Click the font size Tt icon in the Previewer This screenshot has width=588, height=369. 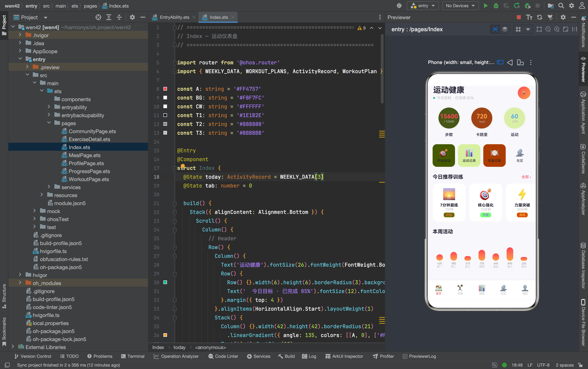[x=529, y=17]
